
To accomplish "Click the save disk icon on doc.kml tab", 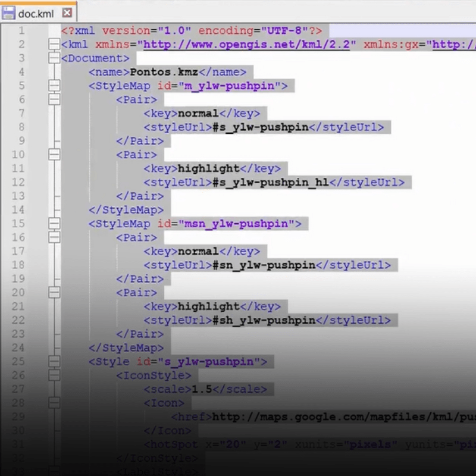I will pos(8,13).
